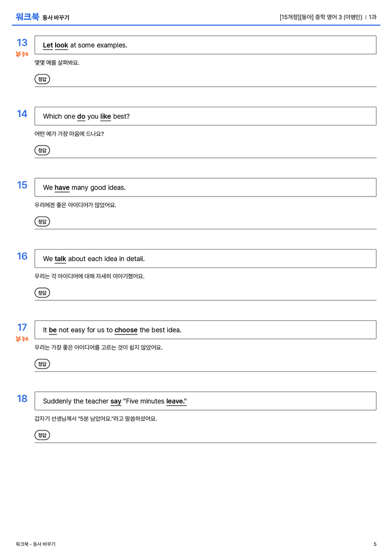Image resolution: width=392 pixels, height=555 pixels.
Task: Click the 정답 badge under question 18
Action: 42,435
